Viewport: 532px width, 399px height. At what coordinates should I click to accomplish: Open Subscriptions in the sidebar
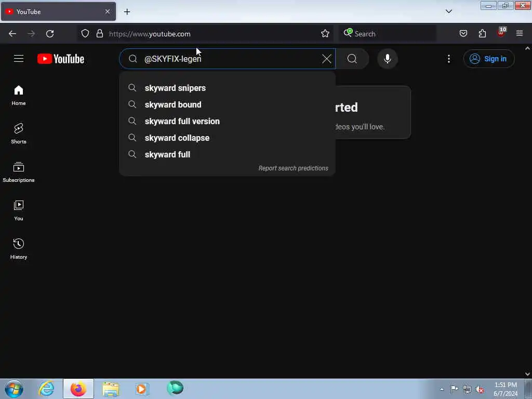coord(19,172)
